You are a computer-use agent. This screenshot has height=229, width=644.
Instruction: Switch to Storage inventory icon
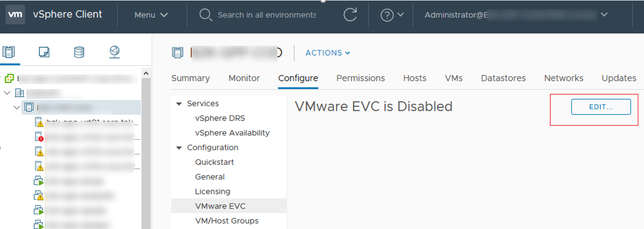(79, 52)
